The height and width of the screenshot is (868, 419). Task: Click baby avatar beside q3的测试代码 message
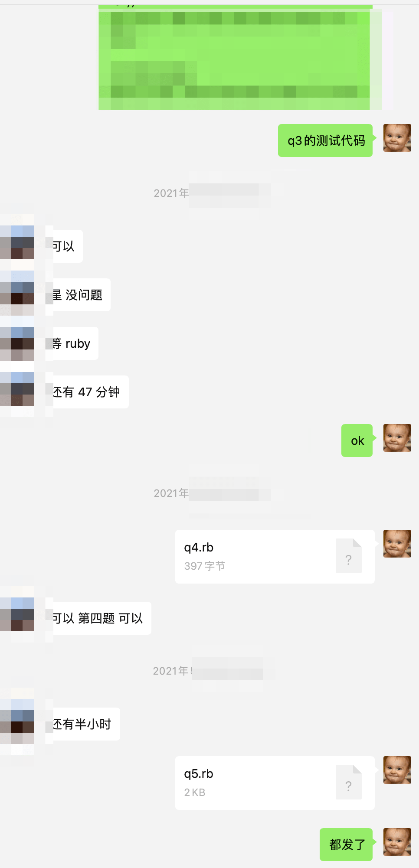(x=397, y=138)
